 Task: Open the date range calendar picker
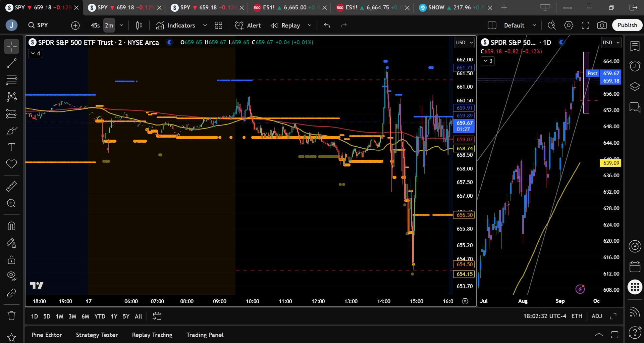click(157, 316)
